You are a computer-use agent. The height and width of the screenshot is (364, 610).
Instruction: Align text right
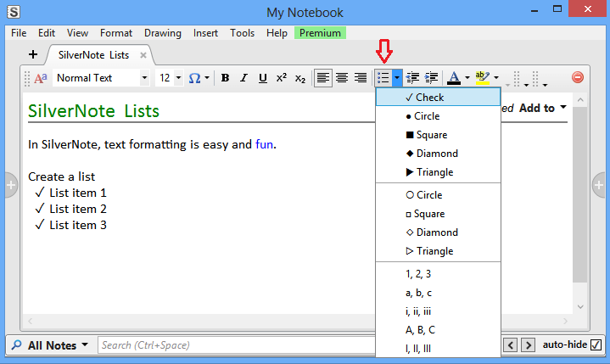tap(361, 78)
